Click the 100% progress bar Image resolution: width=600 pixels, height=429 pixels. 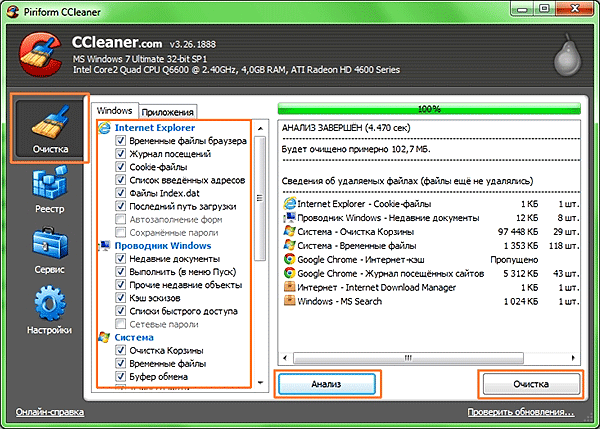429,108
